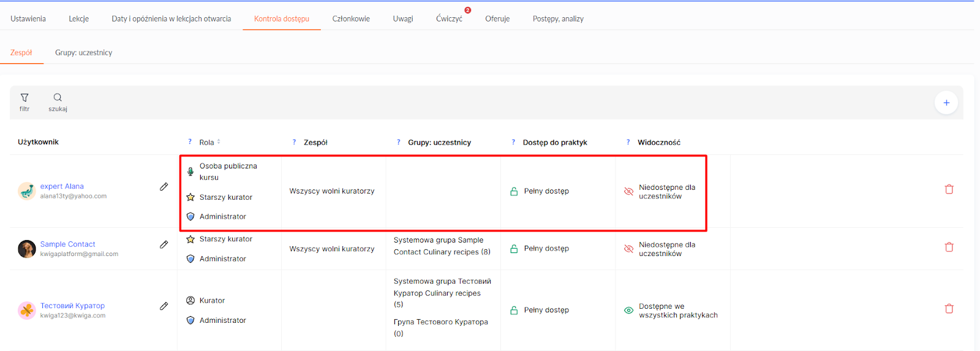
Task: Open Тестовий Куратор profile link
Action: click(x=72, y=306)
